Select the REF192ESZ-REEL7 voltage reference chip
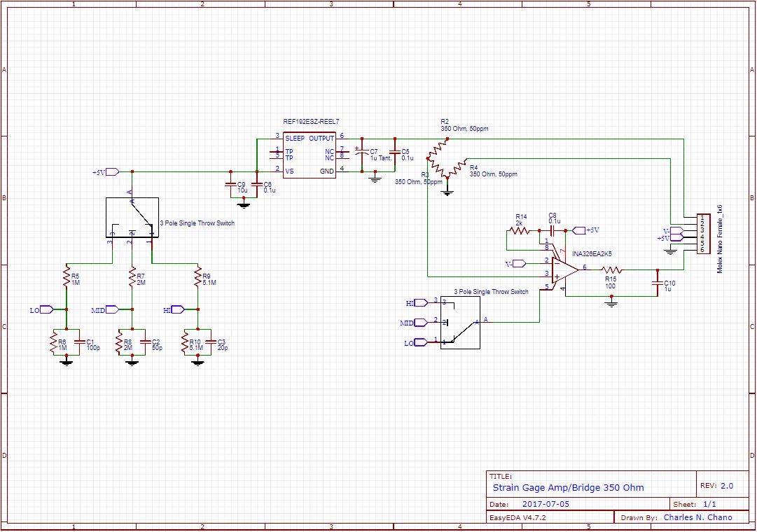 click(x=309, y=155)
